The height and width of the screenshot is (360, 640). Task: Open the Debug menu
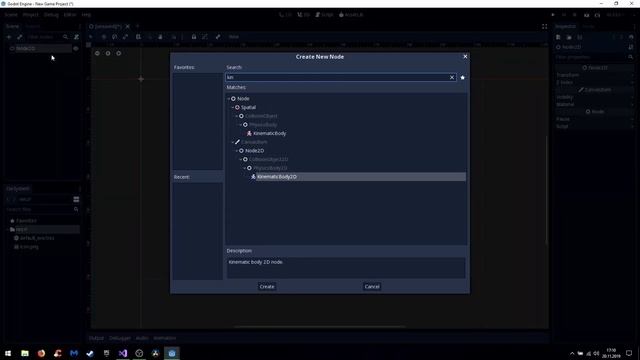(x=51, y=15)
